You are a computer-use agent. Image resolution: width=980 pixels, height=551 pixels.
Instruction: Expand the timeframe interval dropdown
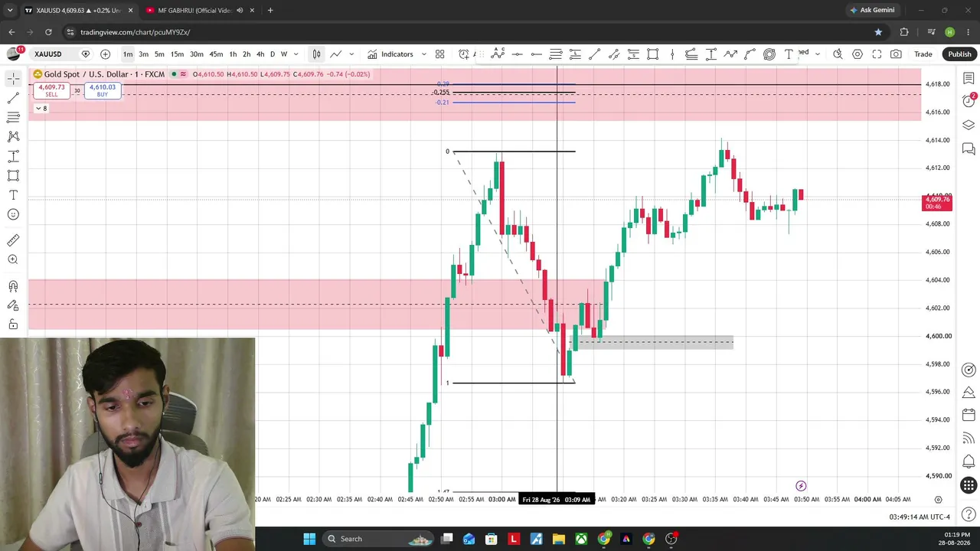tap(296, 54)
